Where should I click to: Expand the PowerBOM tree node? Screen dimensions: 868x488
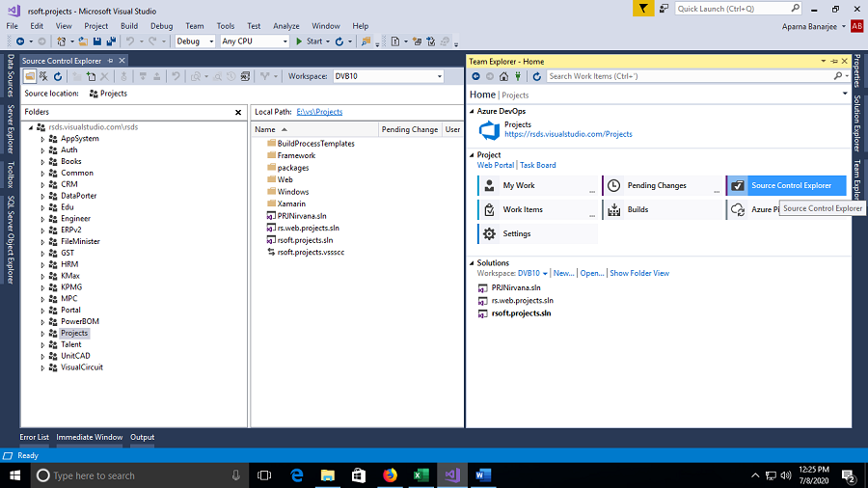tap(42, 322)
